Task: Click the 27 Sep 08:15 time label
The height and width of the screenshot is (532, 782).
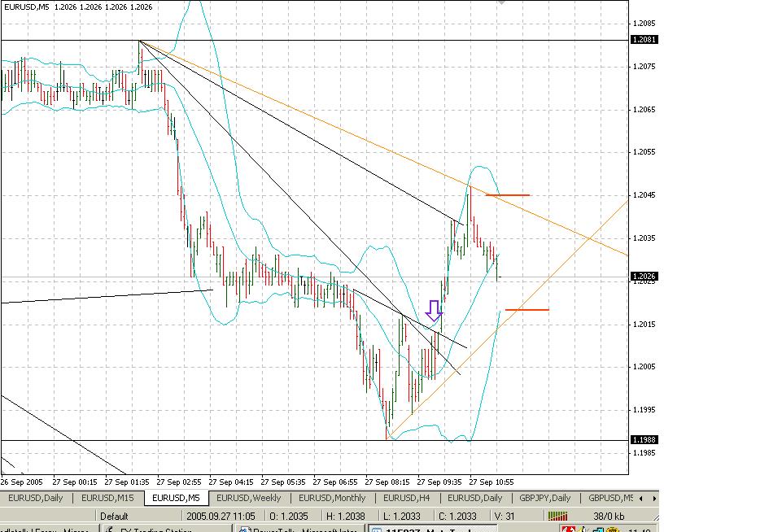Action: [387, 482]
